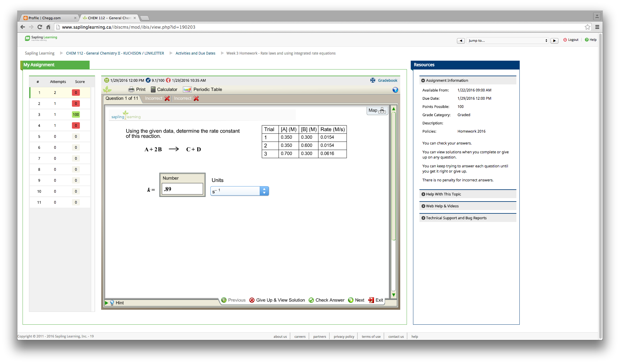Open the Calculator tool
Screen dimensions: 620x364
click(x=164, y=89)
